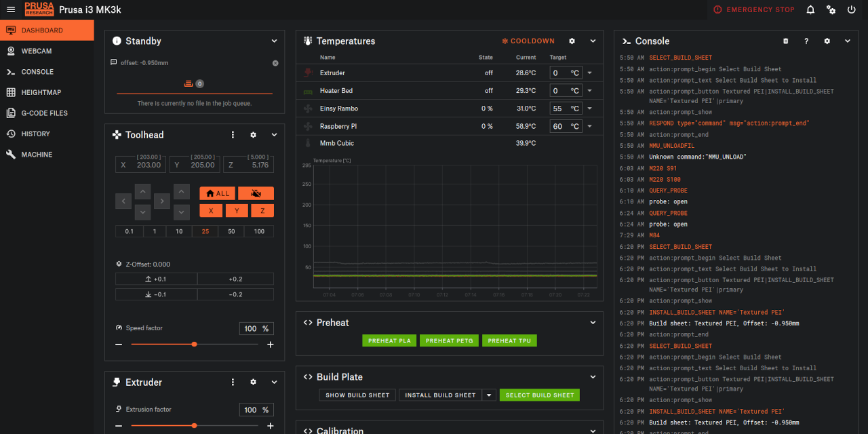The height and width of the screenshot is (434, 868).
Task: Adjust the Speed factor slider
Action: [x=194, y=344]
